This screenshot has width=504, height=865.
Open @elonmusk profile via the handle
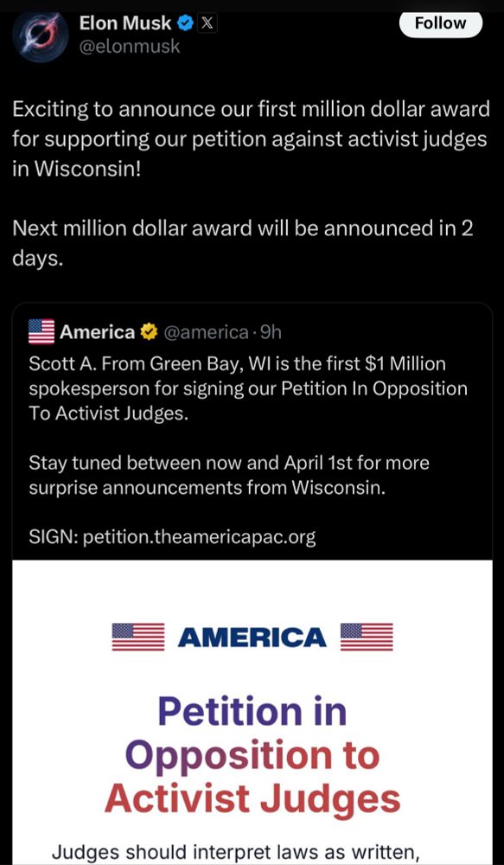(x=130, y=47)
